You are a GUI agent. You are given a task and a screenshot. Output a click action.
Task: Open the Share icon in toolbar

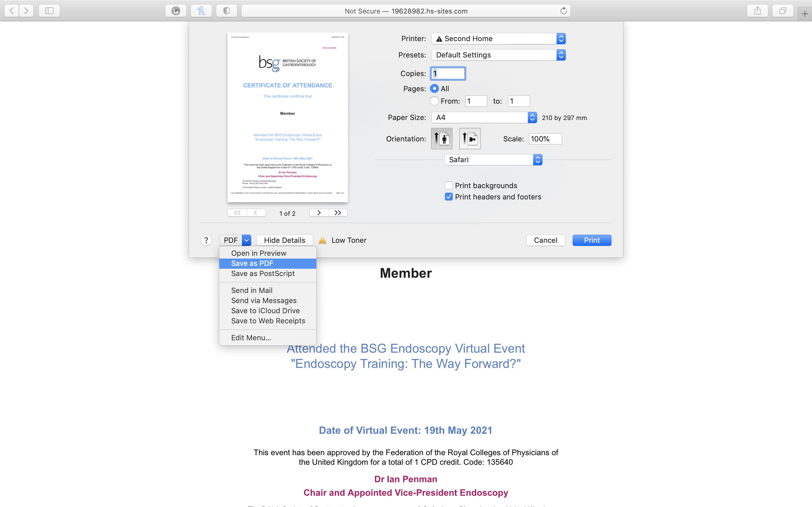(x=757, y=11)
